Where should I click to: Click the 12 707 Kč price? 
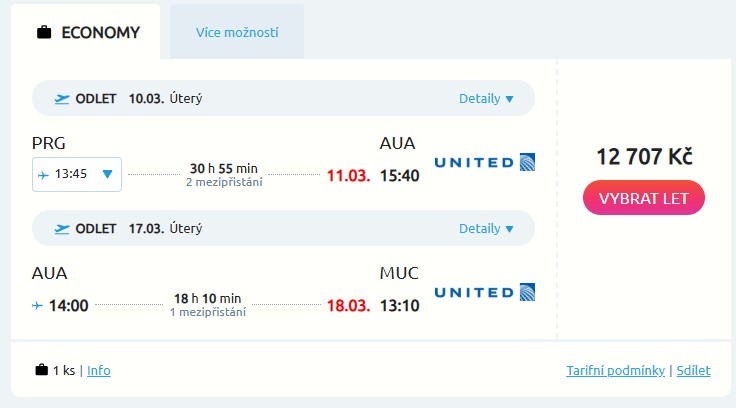coord(644,156)
